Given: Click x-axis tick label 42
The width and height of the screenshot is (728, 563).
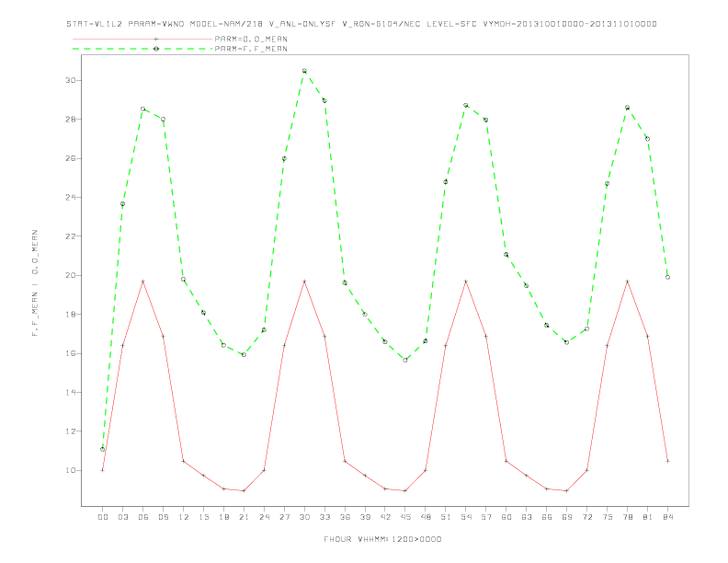Looking at the screenshot, I should pyautogui.click(x=385, y=517).
